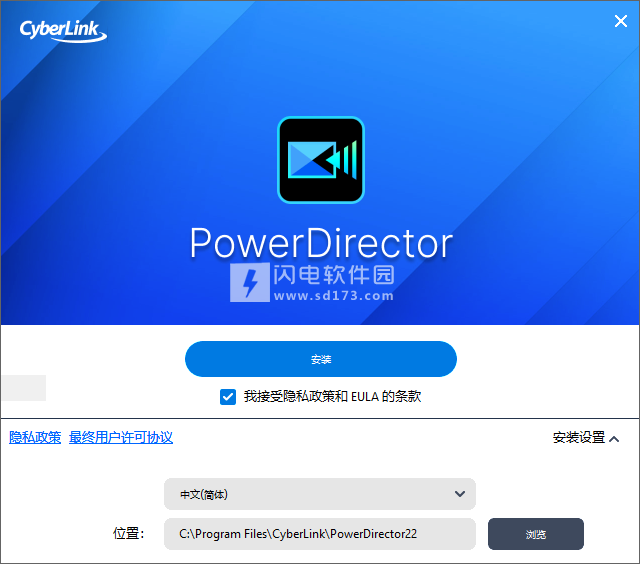Open the 最终用户许可协议 link
640x564 pixels.
tap(121, 437)
